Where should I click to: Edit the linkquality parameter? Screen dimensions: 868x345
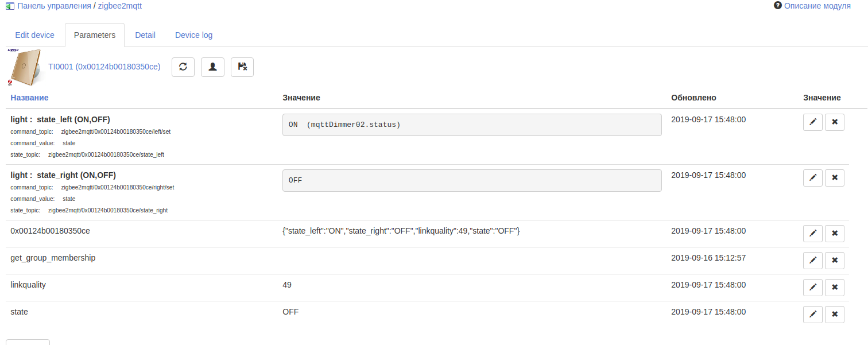812,288
